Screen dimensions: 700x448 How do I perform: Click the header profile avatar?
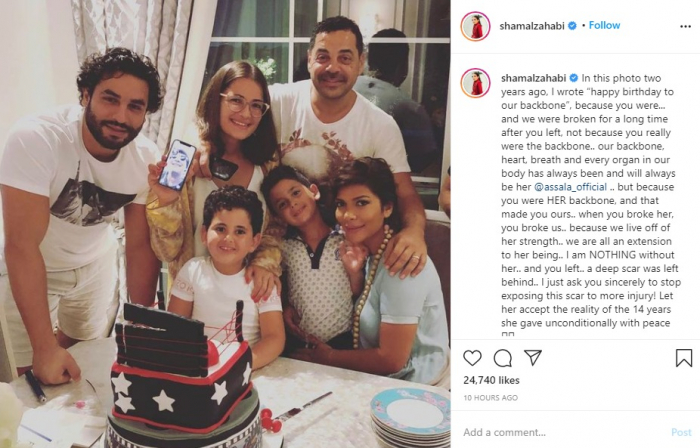point(475,26)
